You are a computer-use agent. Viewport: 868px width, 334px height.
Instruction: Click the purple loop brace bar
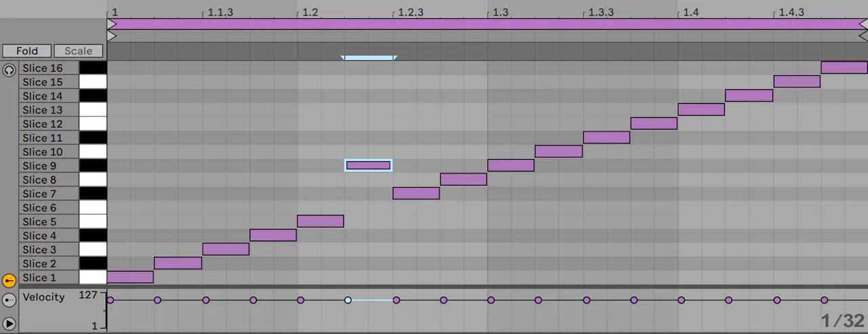[x=488, y=24]
